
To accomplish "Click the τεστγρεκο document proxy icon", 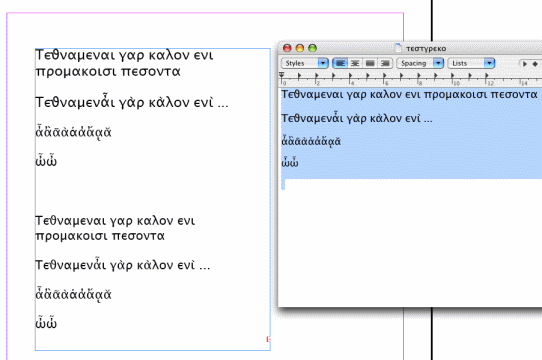I will 398,48.
